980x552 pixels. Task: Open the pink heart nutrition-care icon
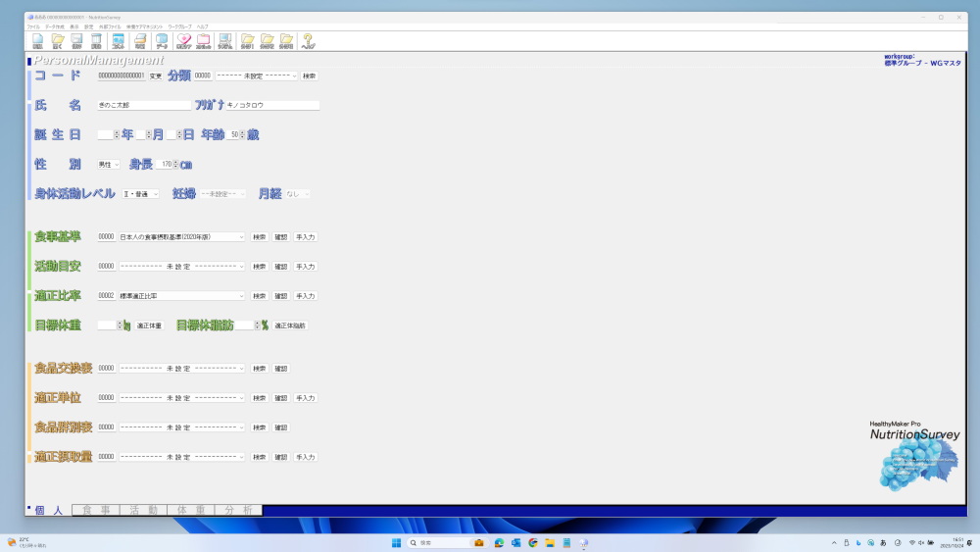click(184, 41)
